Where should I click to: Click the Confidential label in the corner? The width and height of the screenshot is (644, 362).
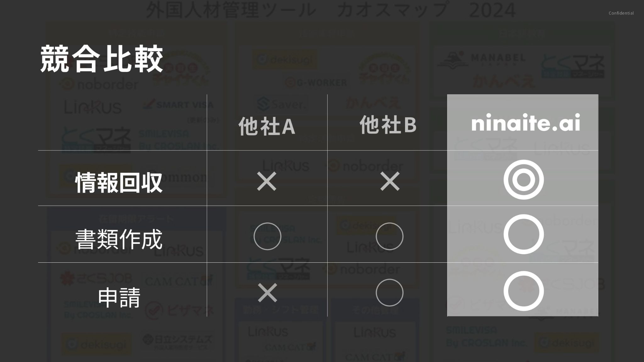pyautogui.click(x=621, y=13)
